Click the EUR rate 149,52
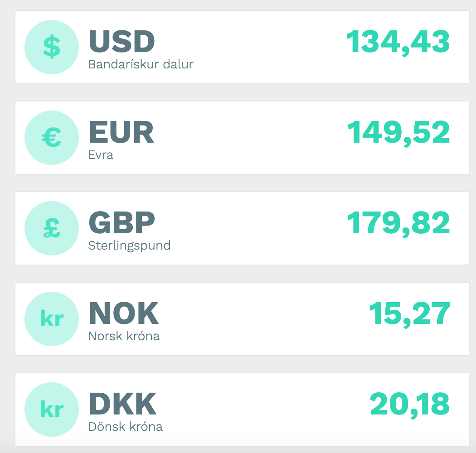 tap(398, 133)
